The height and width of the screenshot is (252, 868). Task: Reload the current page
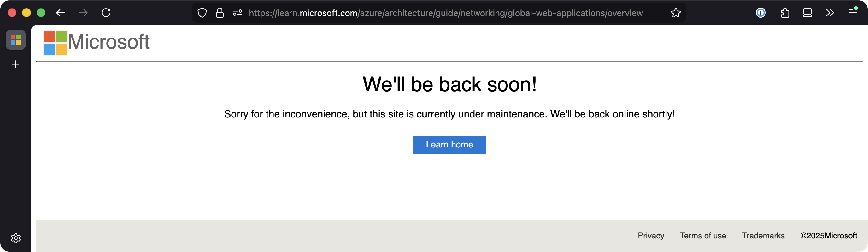point(106,13)
